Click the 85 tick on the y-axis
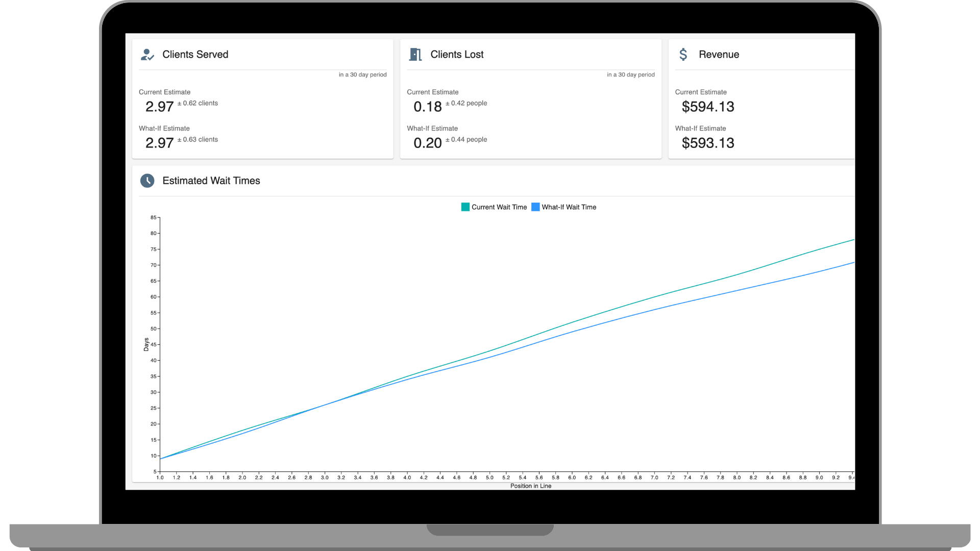980x551 pixels. [153, 217]
